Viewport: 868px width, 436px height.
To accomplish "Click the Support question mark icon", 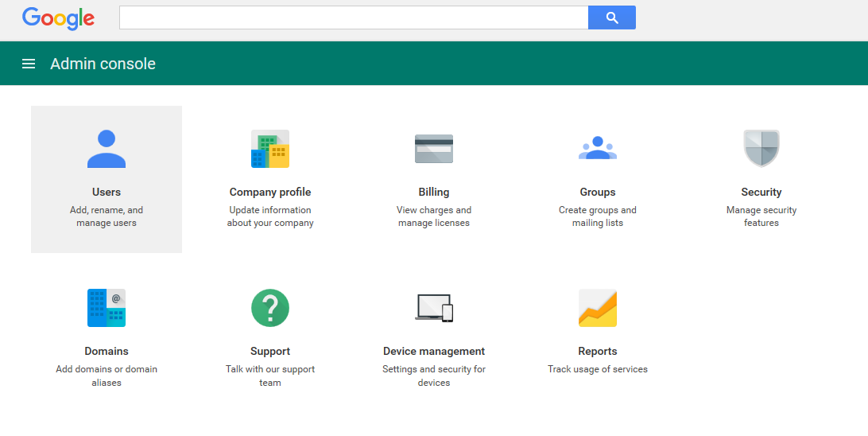I will tap(270, 308).
